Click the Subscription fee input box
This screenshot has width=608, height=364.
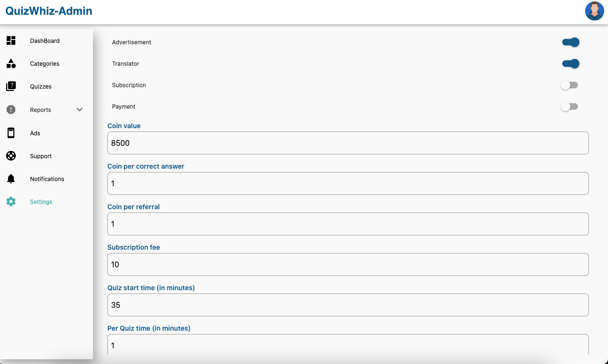point(348,264)
